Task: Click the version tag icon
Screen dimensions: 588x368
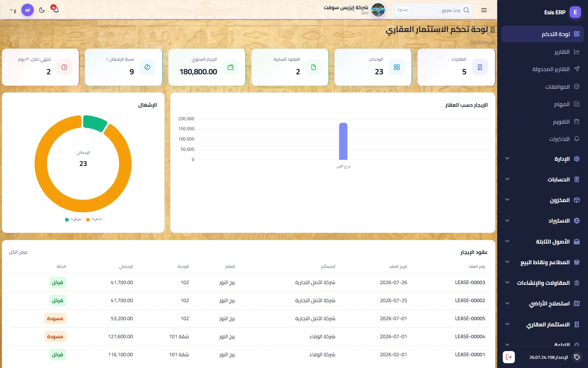Action: pos(577,357)
